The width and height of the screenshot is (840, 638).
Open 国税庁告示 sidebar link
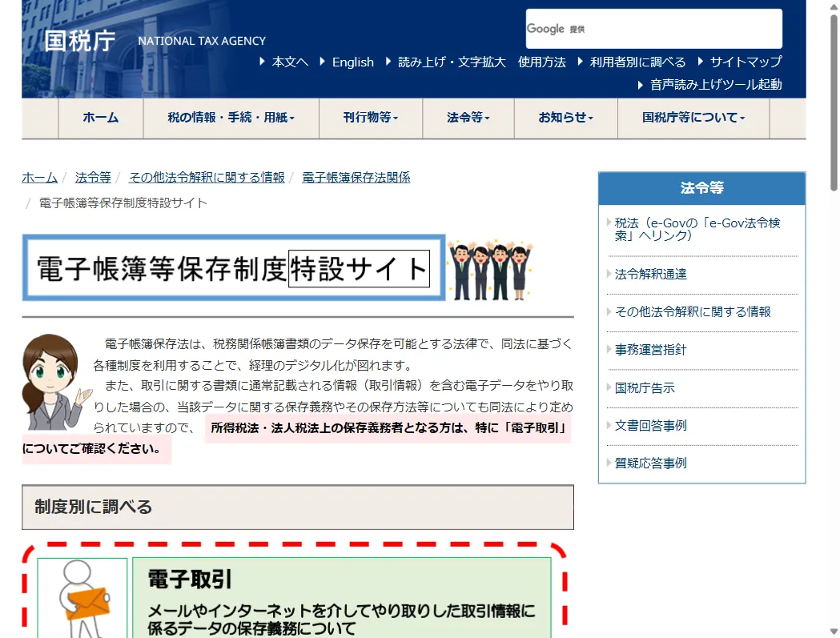tap(645, 387)
